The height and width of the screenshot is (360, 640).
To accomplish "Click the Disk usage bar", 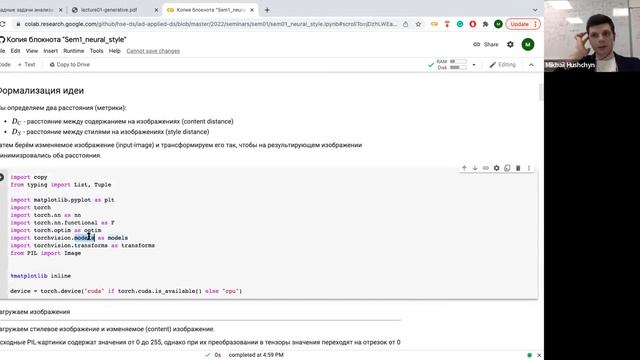I will [458, 67].
